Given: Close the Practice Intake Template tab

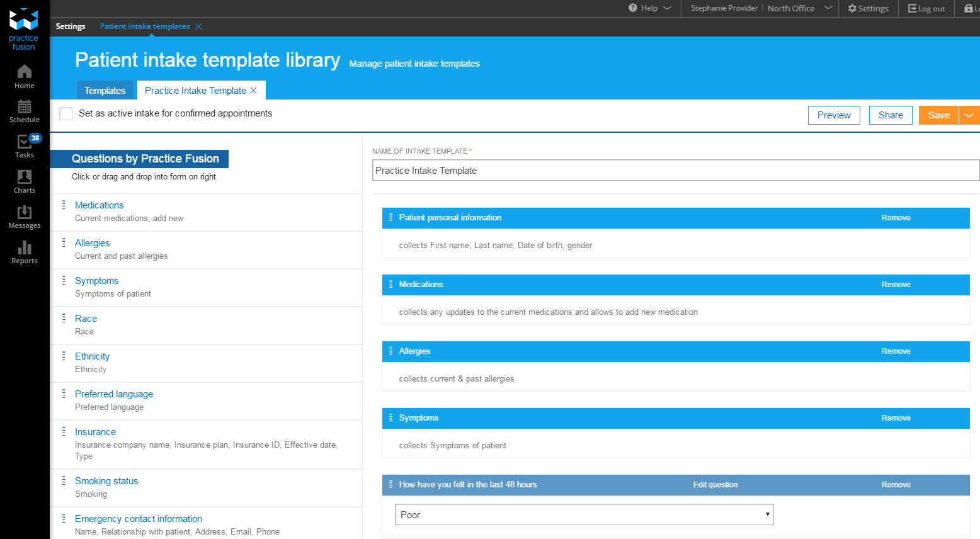Looking at the screenshot, I should pos(254,91).
